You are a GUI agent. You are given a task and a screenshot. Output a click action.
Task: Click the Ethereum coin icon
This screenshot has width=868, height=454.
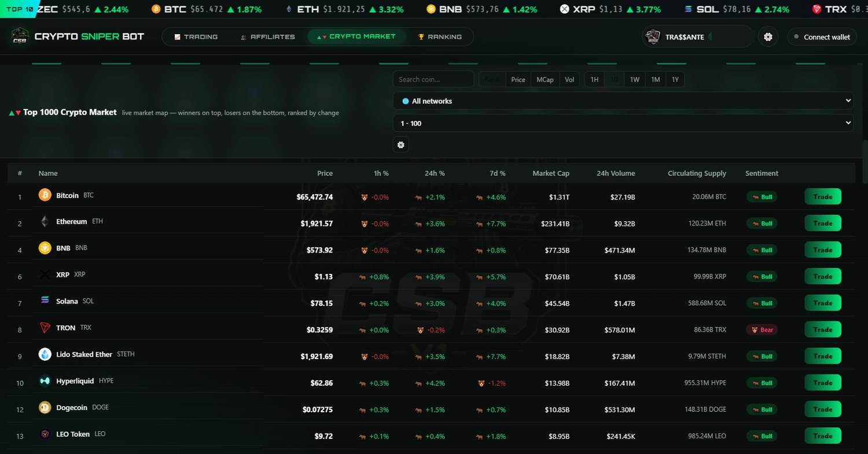(x=45, y=221)
